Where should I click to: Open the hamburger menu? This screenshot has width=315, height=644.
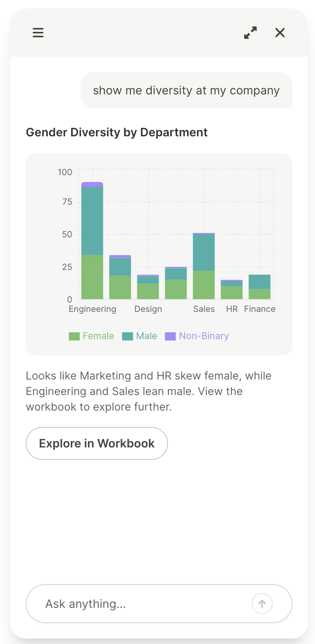38,33
